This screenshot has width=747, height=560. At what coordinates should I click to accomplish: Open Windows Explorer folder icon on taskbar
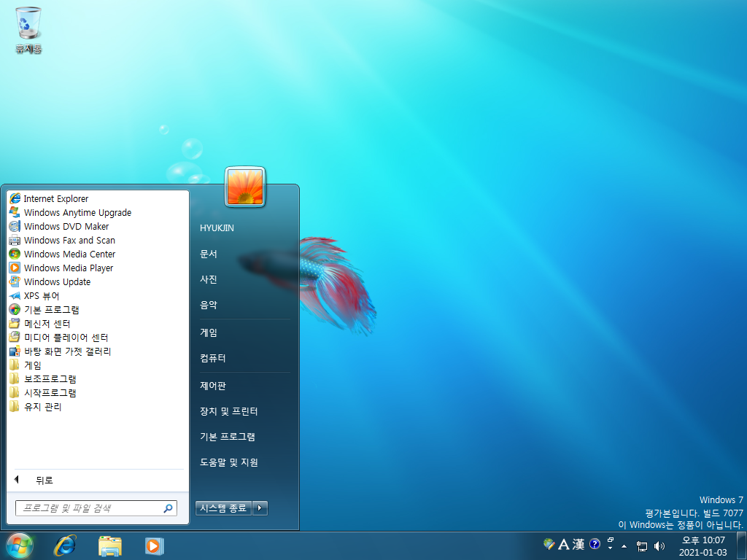[110, 546]
